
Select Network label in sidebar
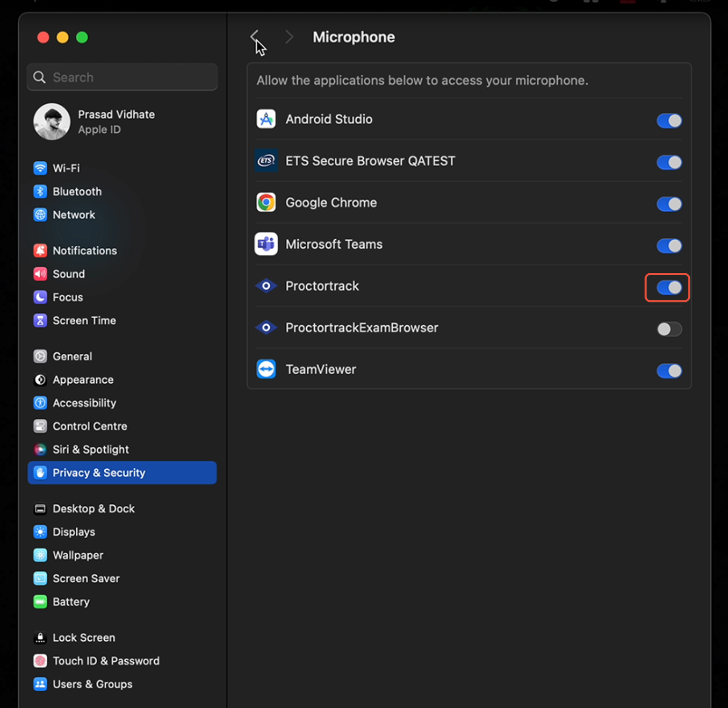coord(74,215)
